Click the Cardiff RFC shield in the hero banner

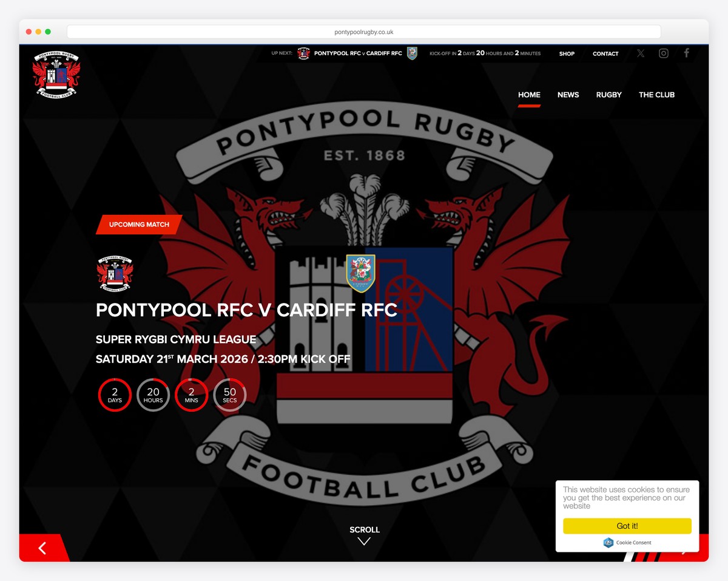pos(361,273)
